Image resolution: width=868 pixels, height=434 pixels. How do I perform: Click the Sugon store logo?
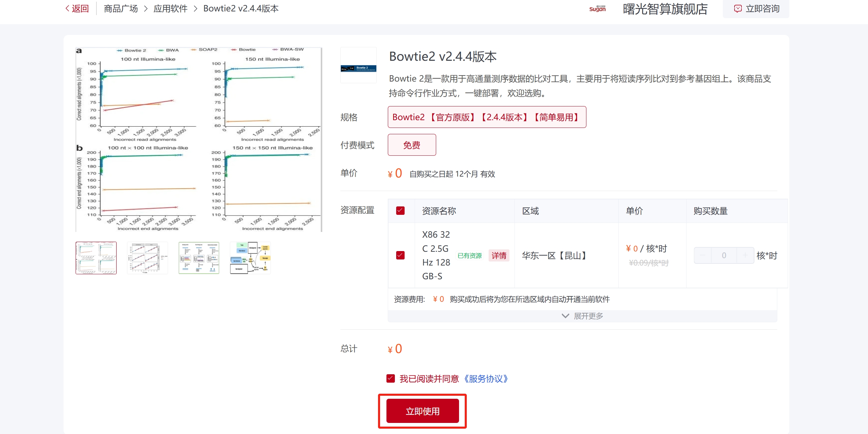pyautogui.click(x=597, y=9)
